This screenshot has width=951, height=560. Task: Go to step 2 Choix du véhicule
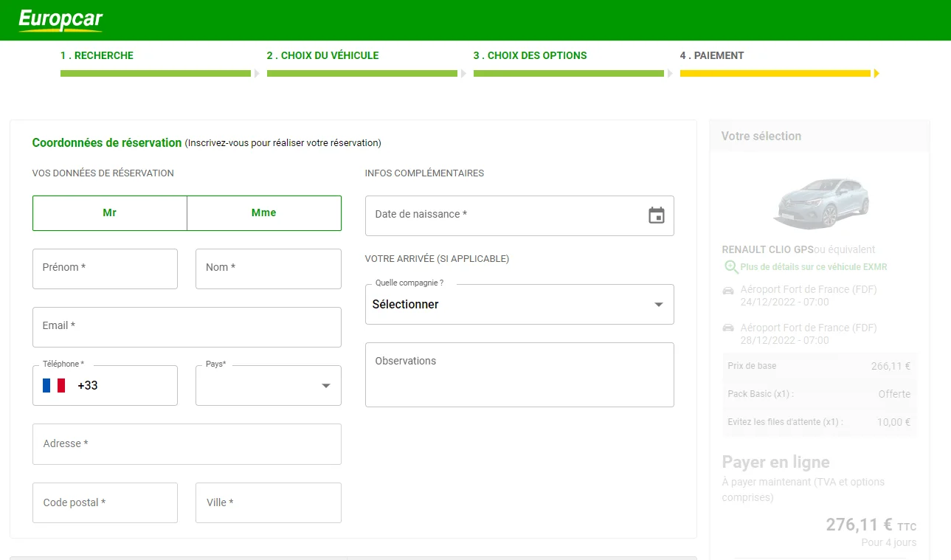(322, 55)
